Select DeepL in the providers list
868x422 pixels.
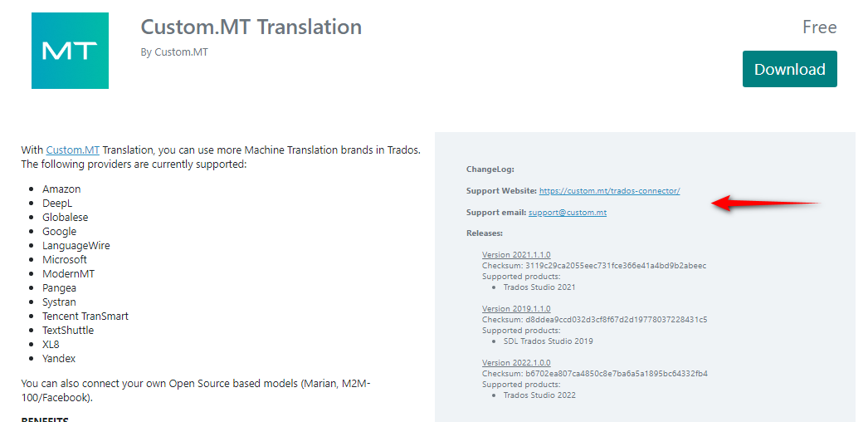57,204
